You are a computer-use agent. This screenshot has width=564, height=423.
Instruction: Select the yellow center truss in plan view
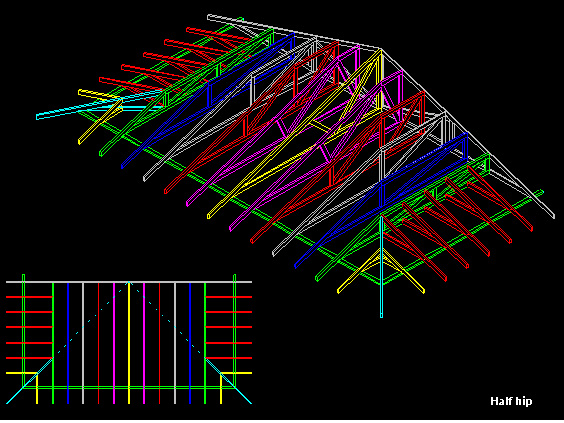point(129,343)
